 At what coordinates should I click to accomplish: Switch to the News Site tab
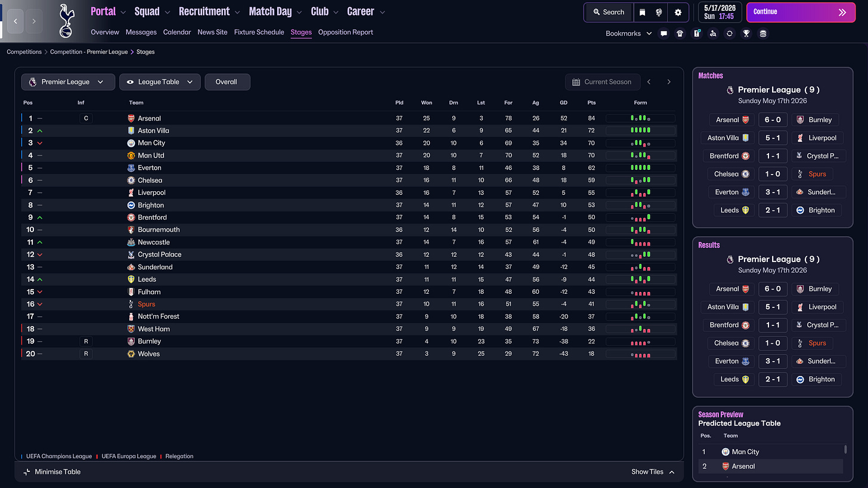212,32
